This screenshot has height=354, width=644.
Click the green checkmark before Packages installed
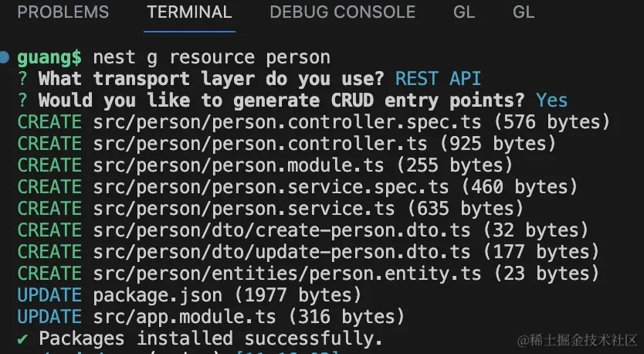point(23,339)
